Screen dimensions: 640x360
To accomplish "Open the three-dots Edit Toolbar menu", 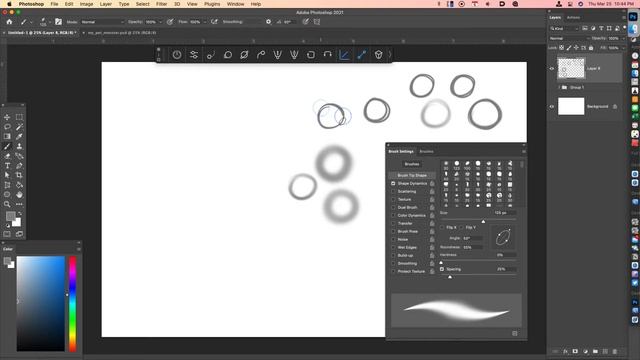I will pos(19,204).
